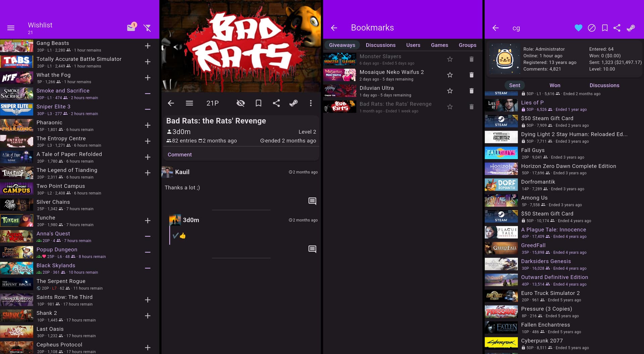The height and width of the screenshot is (354, 644).
Task: Toggle star for Diluvian Ultra bookmark
Action: [450, 91]
